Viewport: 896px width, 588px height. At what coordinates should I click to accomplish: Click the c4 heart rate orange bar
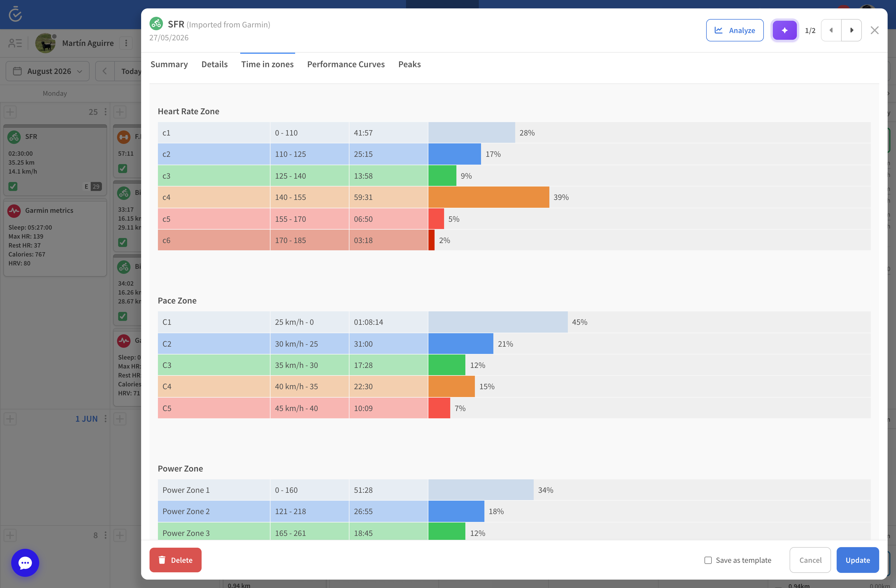pos(489,197)
